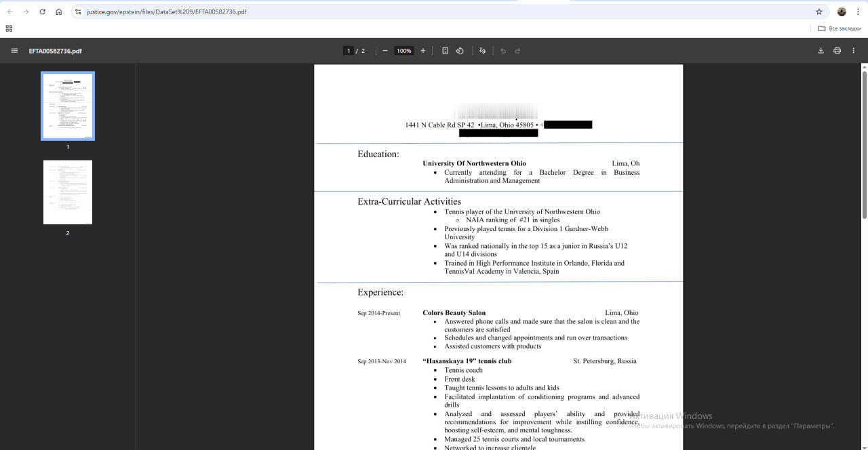
Task: Select the draw annotation tool
Action: [482, 51]
